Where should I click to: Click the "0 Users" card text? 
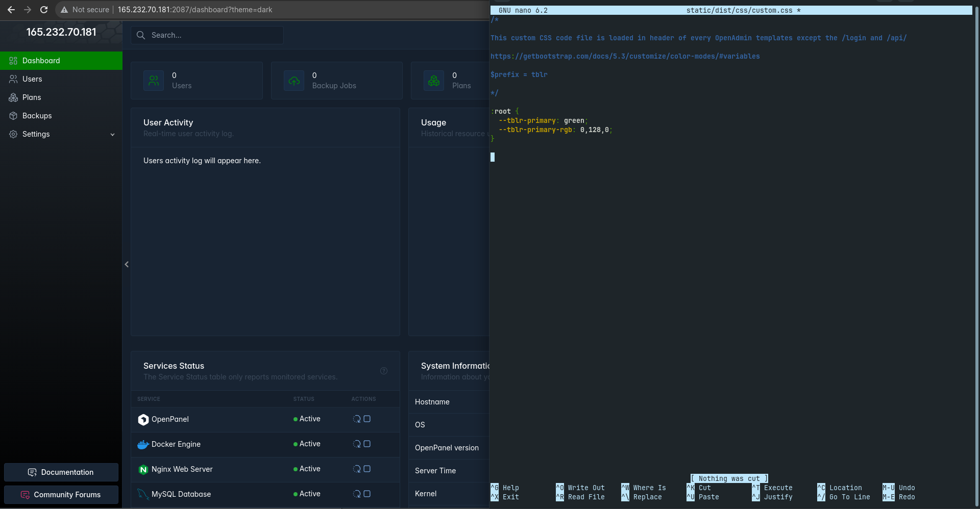coord(182,81)
